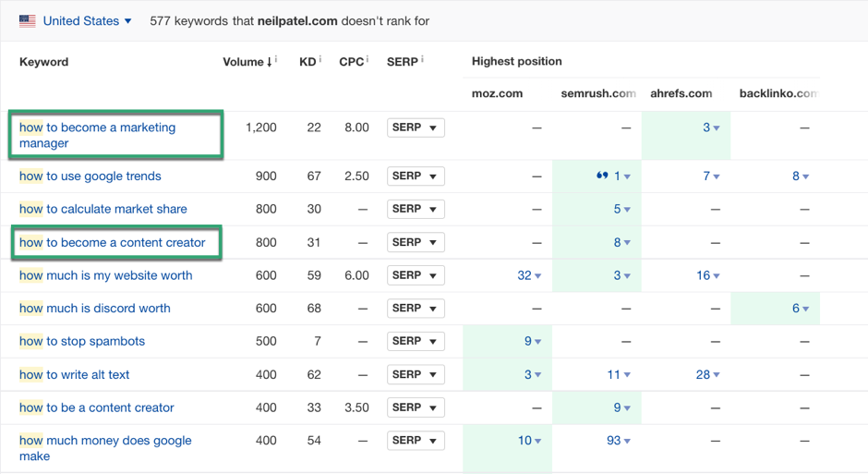Open ahrefs.com position 28 for write alt text

click(707, 374)
